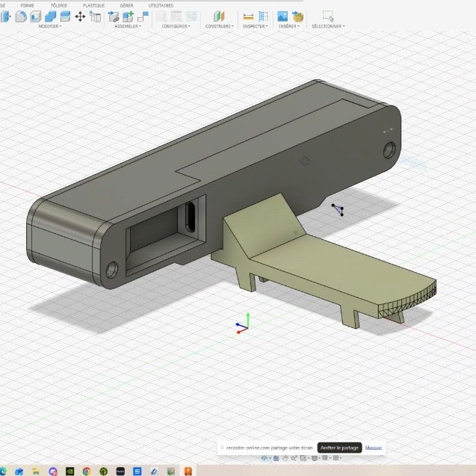Click the Arrêter le partage button

click(339, 448)
